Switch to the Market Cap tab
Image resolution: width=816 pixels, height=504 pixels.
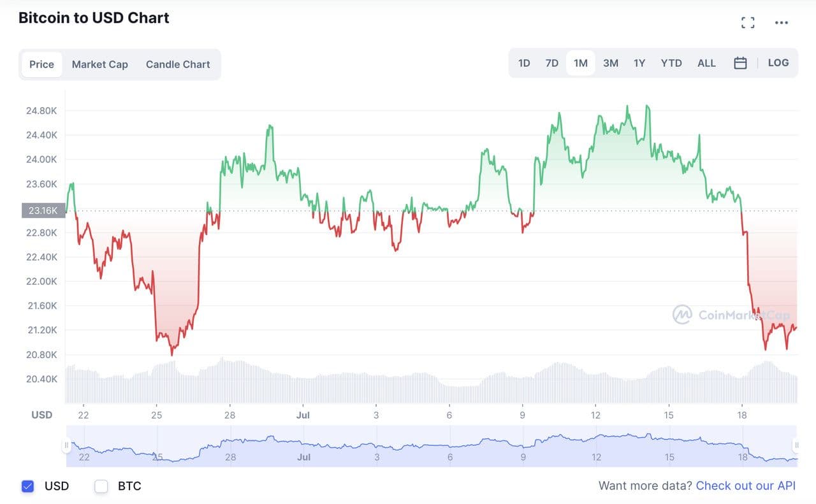100,64
